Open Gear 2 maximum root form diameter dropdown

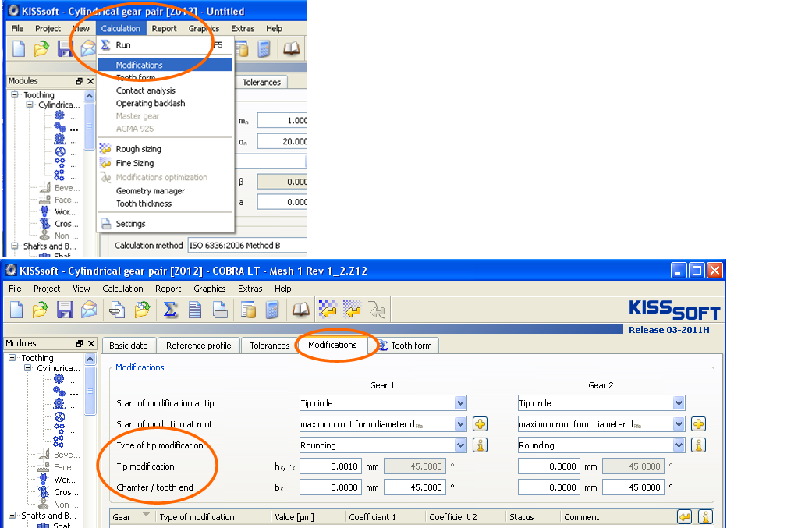679,424
